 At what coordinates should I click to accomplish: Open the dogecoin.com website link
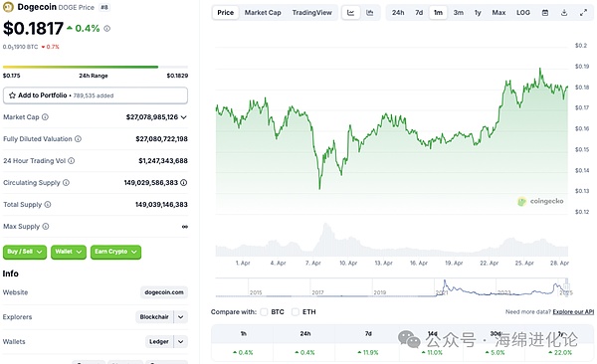coord(164,292)
